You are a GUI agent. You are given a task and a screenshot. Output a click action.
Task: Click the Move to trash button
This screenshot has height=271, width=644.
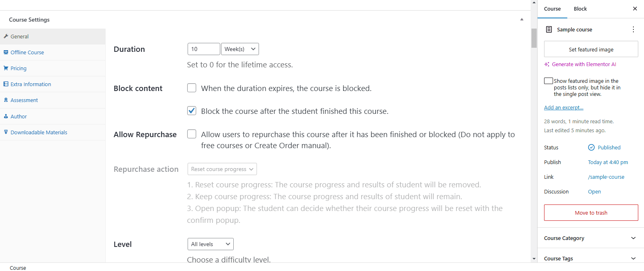click(x=591, y=213)
